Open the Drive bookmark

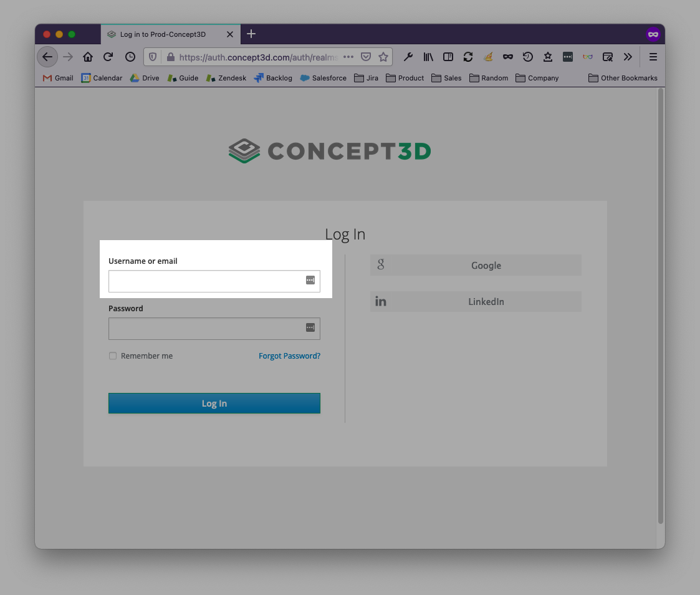(145, 78)
